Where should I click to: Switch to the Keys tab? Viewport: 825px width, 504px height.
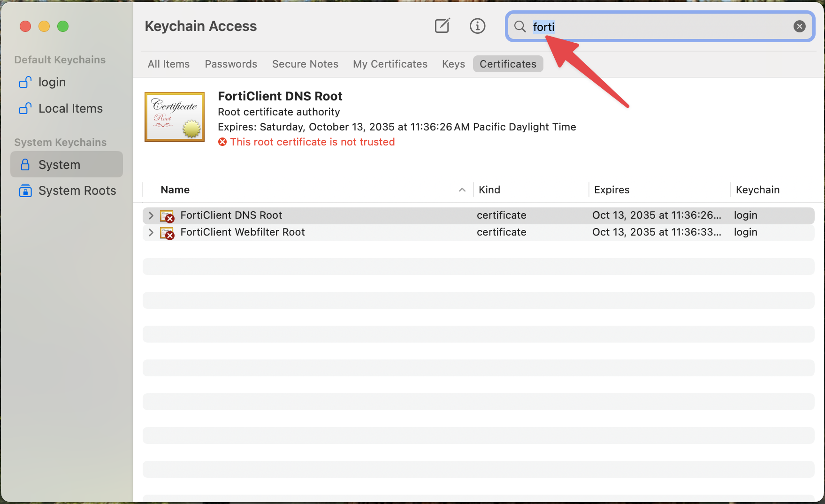[453, 64]
